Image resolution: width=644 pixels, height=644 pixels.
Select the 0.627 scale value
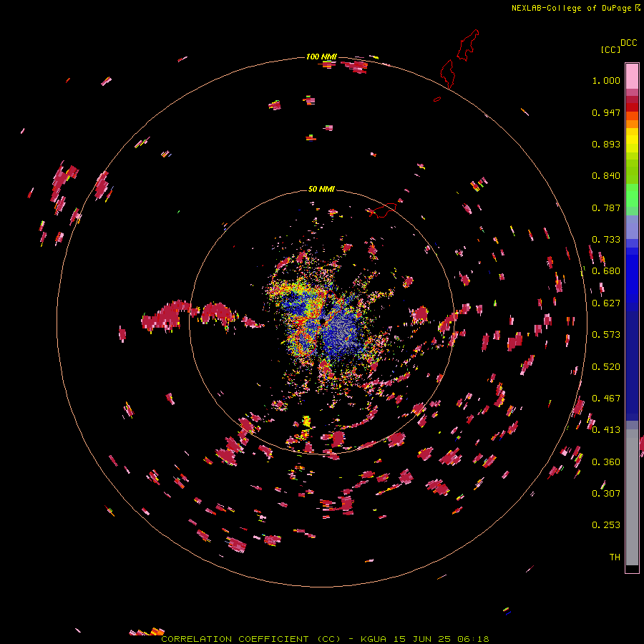click(606, 303)
